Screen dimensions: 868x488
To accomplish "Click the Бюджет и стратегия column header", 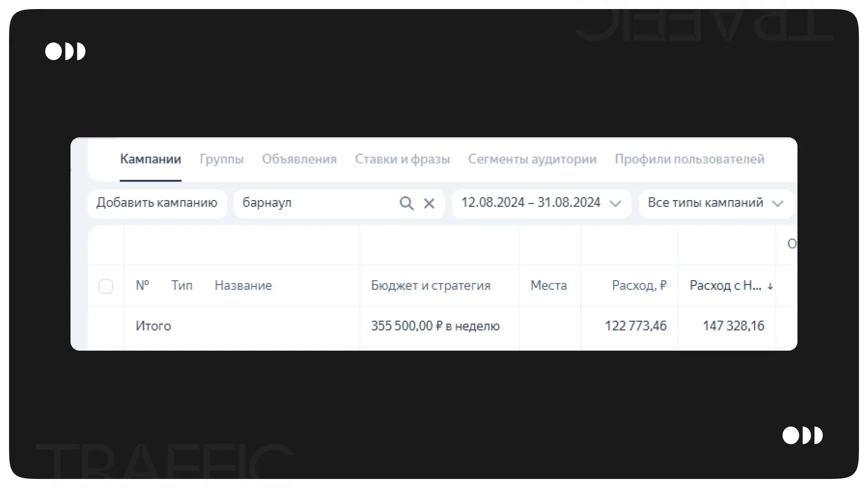I will 430,286.
